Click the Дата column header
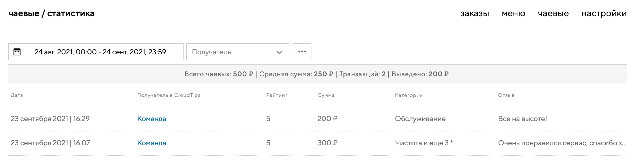The width and height of the screenshot is (644, 168). pos(17,95)
